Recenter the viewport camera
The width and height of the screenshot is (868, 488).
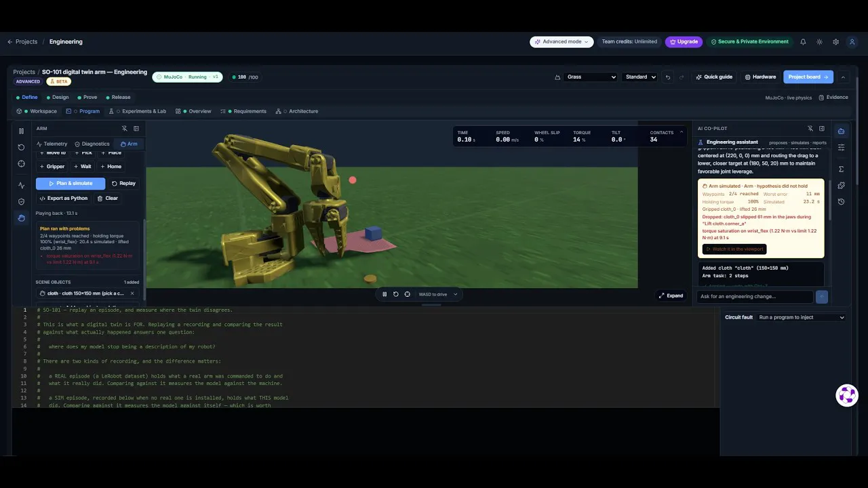tap(407, 294)
